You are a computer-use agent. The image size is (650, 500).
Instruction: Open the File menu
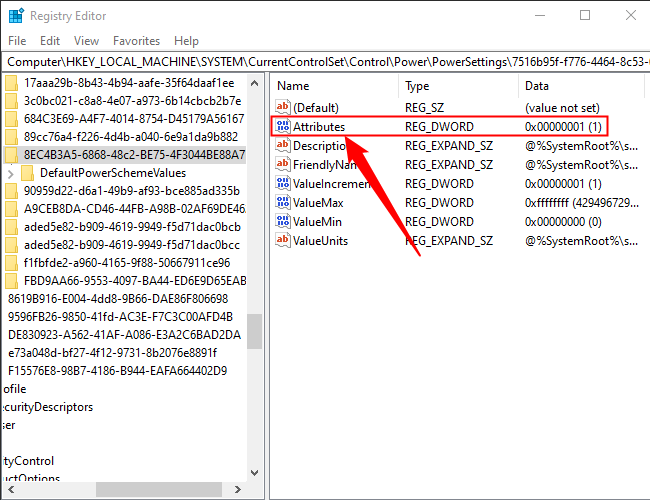[17, 41]
